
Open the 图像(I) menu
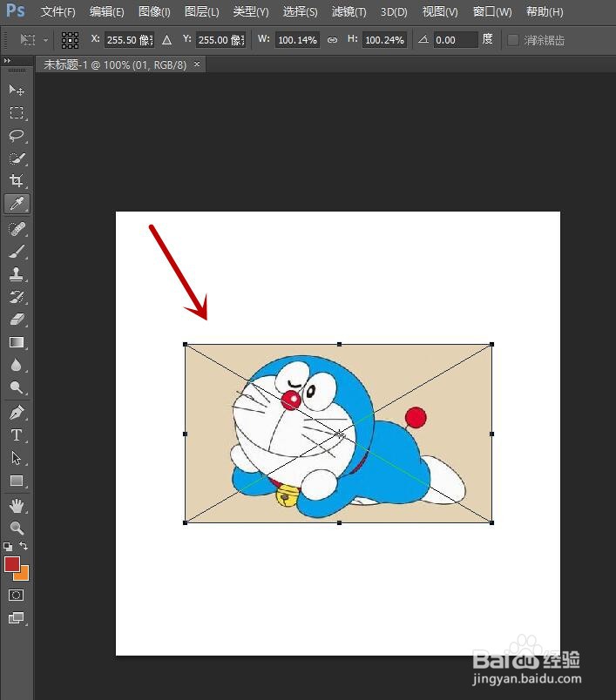click(154, 11)
